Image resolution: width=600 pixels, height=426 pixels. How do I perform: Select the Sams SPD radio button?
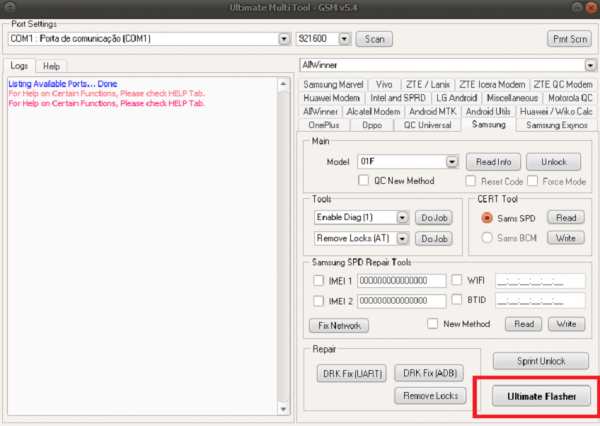coord(487,218)
